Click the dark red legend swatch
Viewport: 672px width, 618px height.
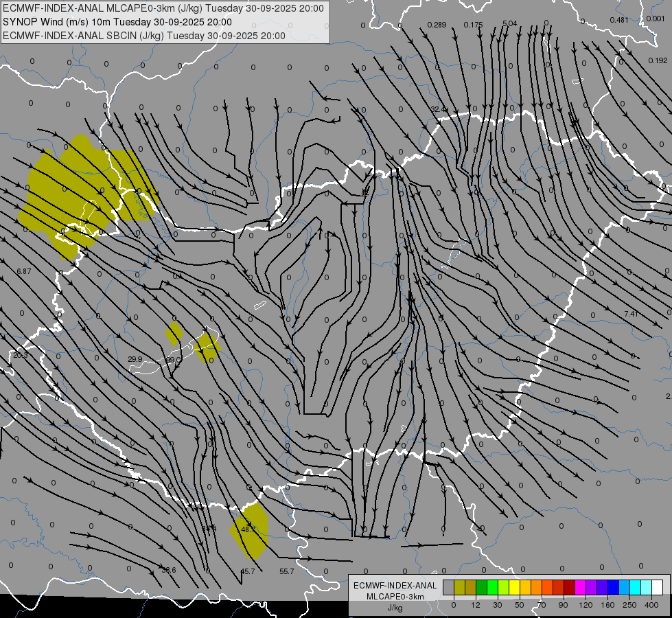click(570, 587)
